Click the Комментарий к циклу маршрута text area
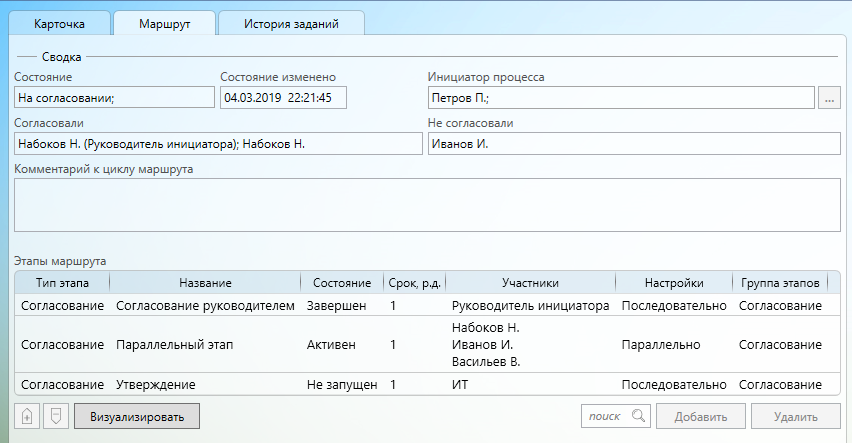Viewport: 852px width, 443px height. [426, 205]
